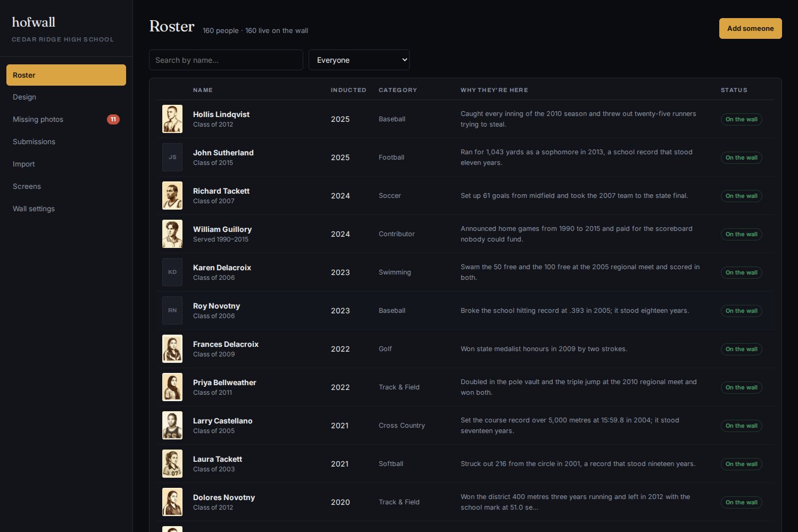Open the Design section
The width and height of the screenshot is (798, 532).
pos(66,97)
